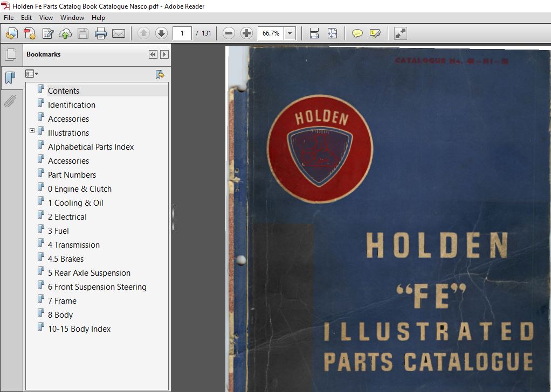Open the Window menu

[72, 18]
